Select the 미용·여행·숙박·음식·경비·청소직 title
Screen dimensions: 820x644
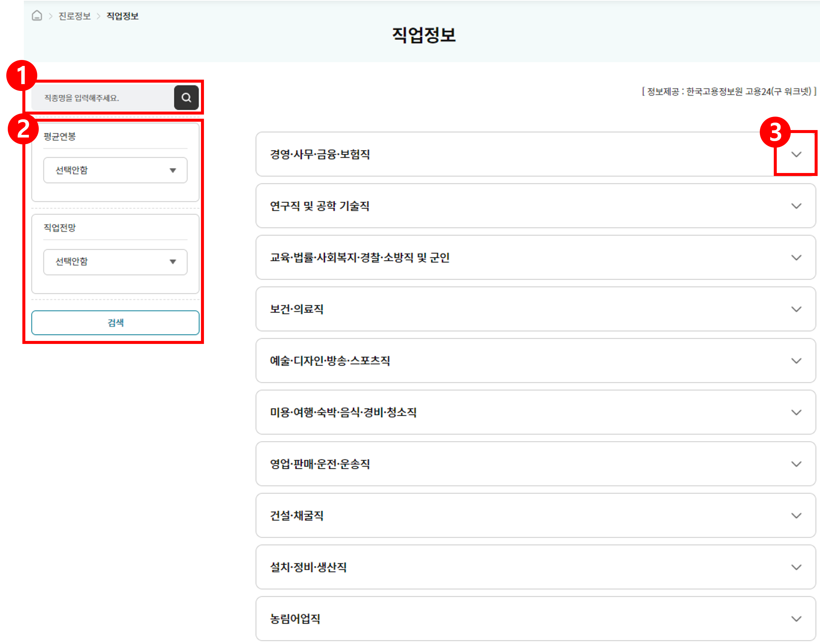pos(343,413)
